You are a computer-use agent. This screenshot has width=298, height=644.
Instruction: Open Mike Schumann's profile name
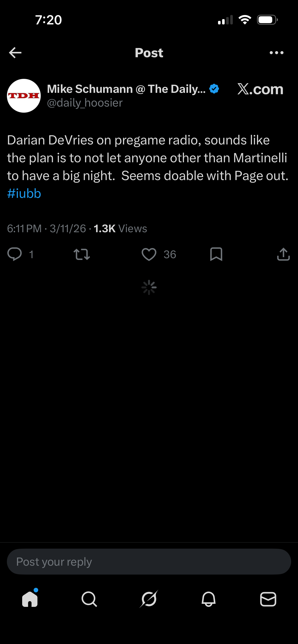[126, 89]
